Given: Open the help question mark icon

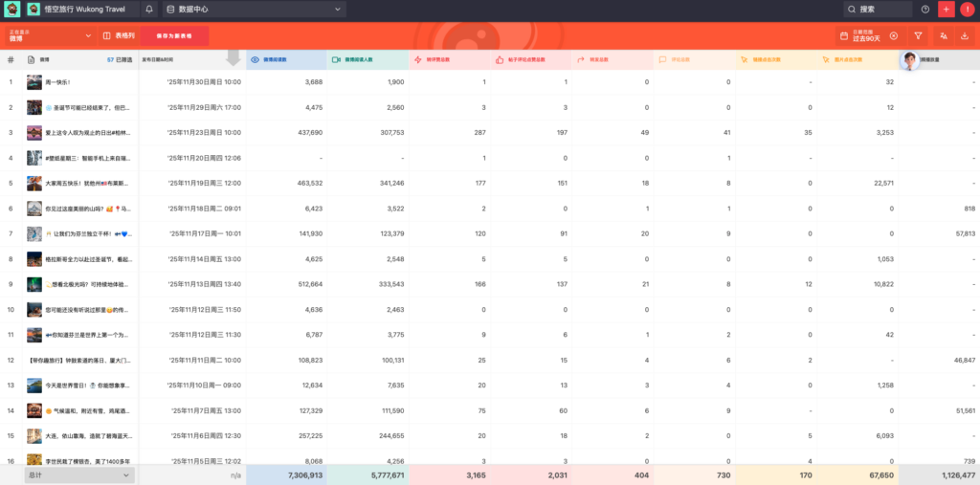Looking at the screenshot, I should tap(924, 10).
